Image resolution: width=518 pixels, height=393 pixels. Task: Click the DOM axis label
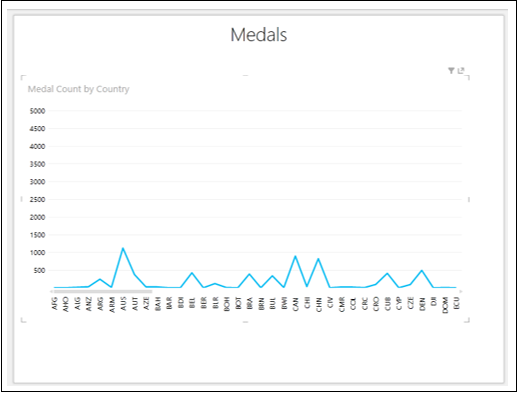445,305
